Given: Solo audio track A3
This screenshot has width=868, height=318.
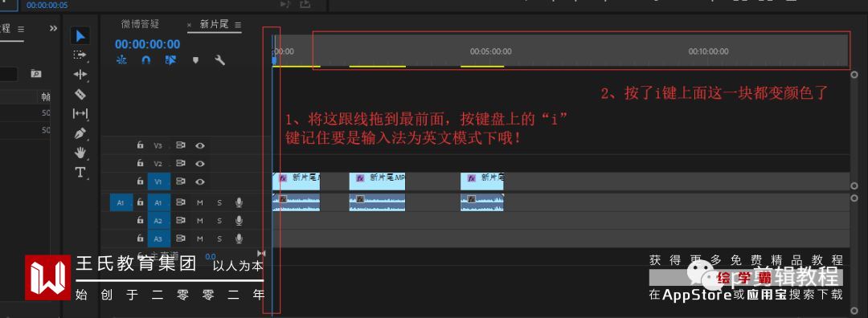Looking at the screenshot, I should tap(219, 239).
